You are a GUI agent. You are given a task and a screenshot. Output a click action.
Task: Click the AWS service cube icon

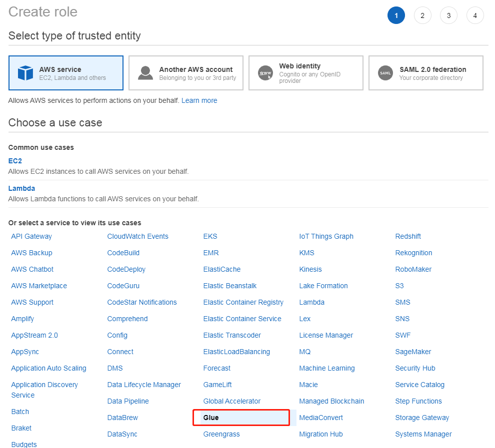[25, 73]
